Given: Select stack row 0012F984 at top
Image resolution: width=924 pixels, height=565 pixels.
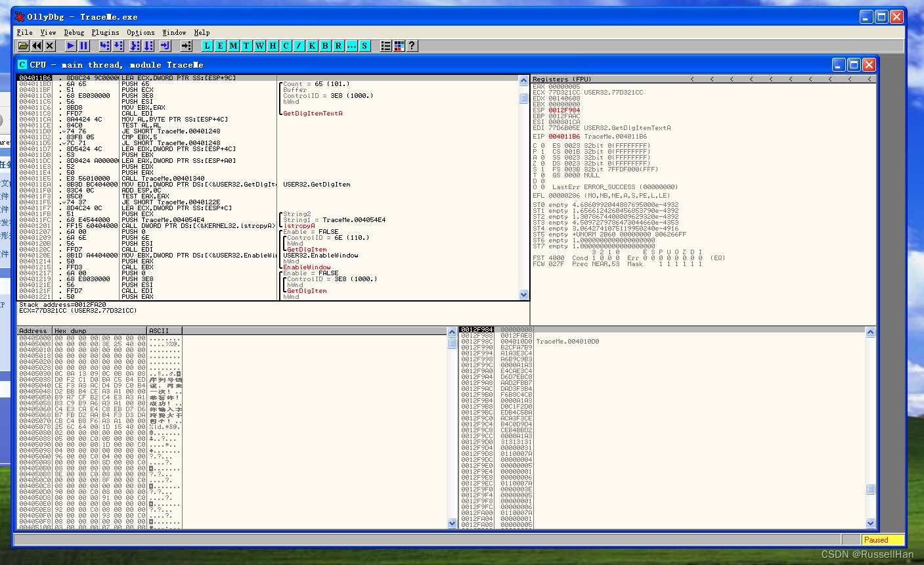Looking at the screenshot, I should pos(662,330).
